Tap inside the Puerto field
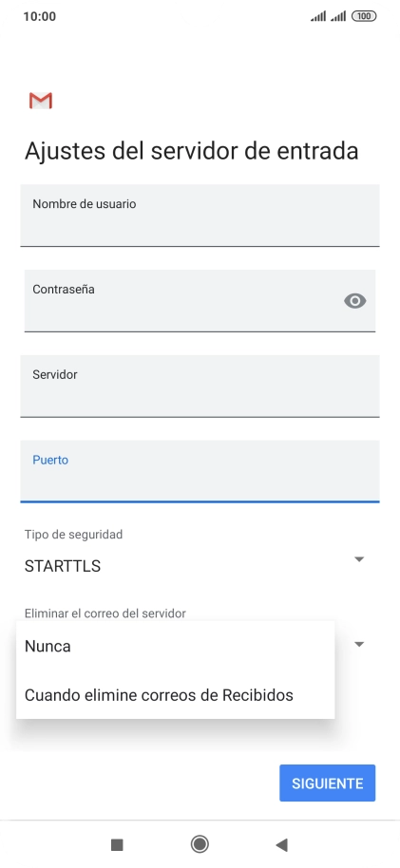This screenshot has height=868, width=400. click(200, 471)
